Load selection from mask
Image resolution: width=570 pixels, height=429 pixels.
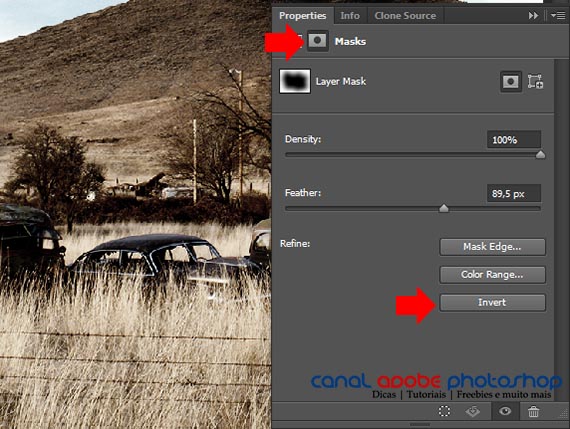click(x=444, y=411)
